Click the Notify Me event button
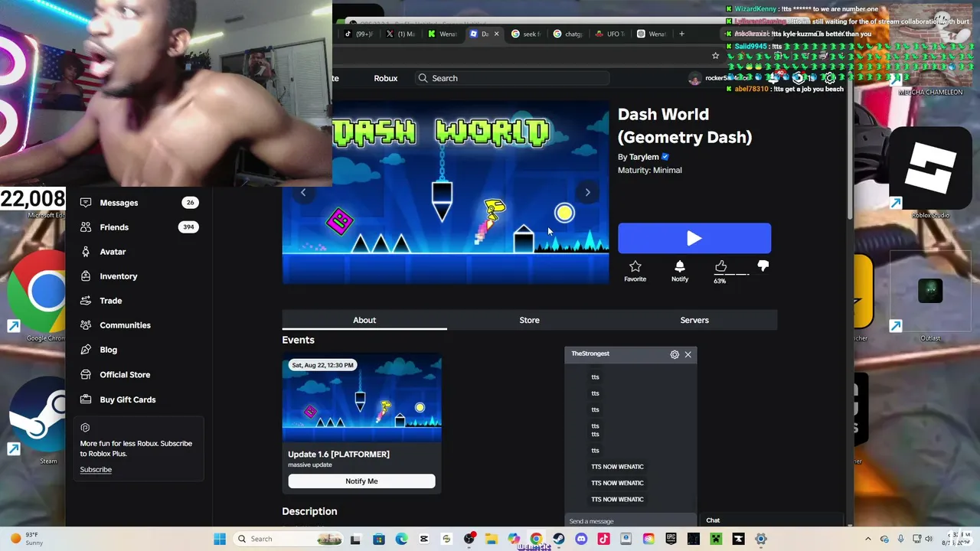980x551 pixels. tap(361, 481)
